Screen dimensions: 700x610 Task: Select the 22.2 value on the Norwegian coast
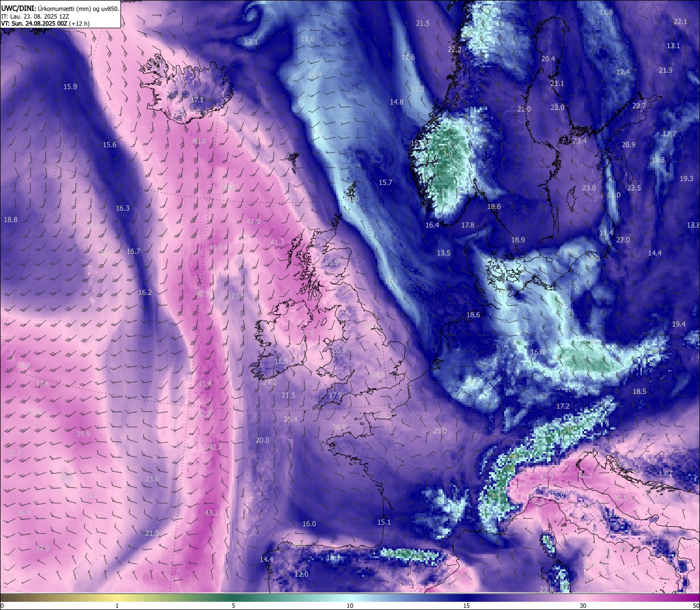click(x=454, y=49)
